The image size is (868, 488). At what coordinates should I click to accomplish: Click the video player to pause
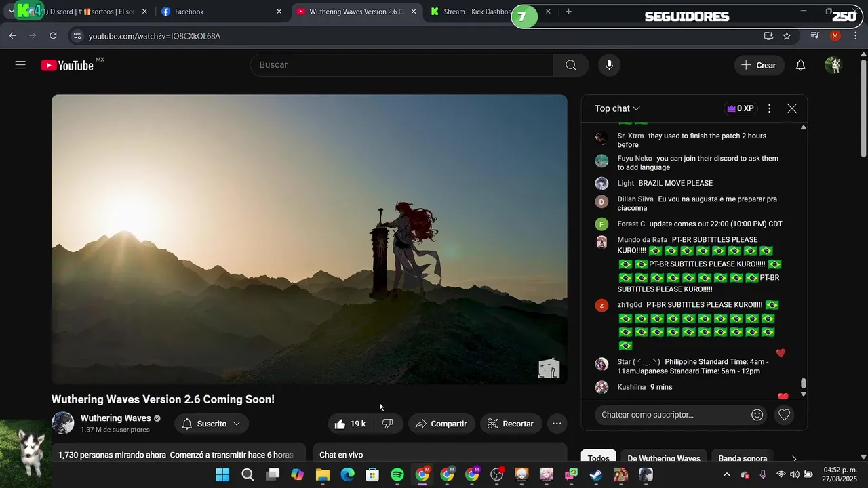tap(309, 239)
